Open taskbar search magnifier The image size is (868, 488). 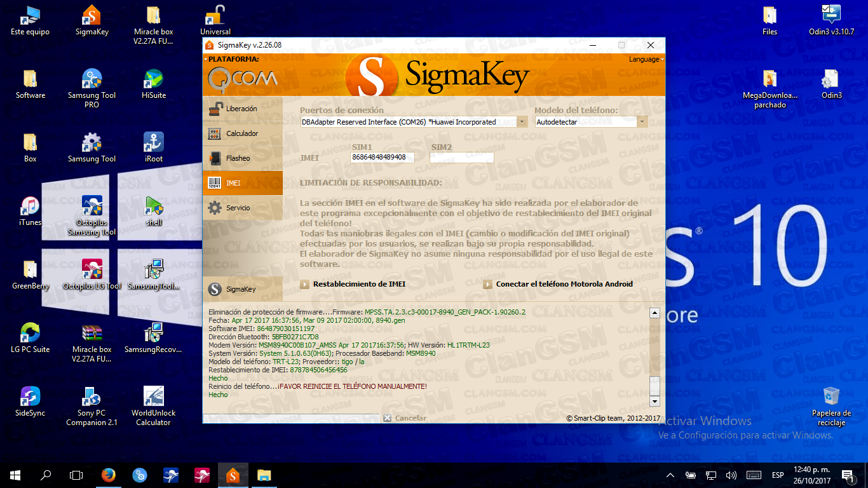(46, 475)
